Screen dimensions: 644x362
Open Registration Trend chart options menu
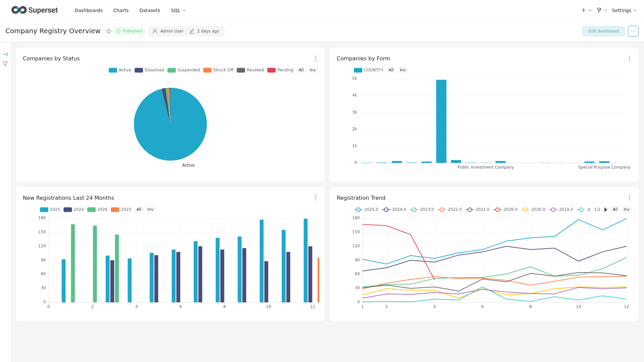[x=629, y=198]
